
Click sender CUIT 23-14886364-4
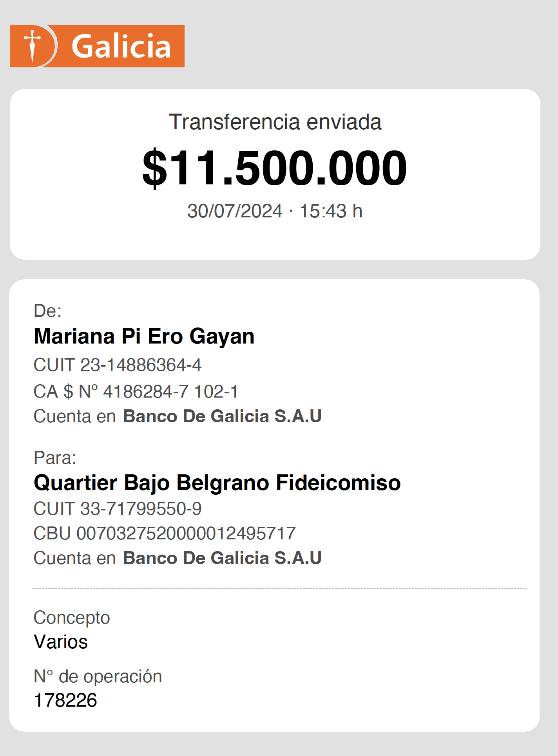[118, 365]
